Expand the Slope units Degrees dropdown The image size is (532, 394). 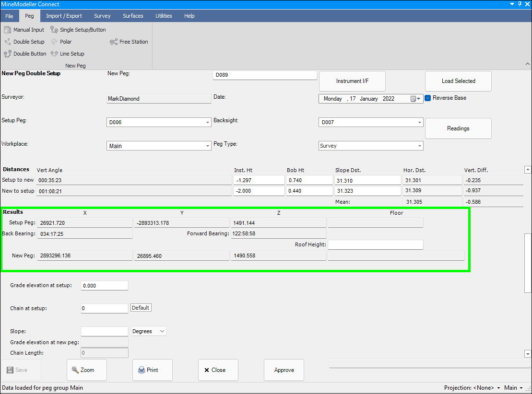162,331
